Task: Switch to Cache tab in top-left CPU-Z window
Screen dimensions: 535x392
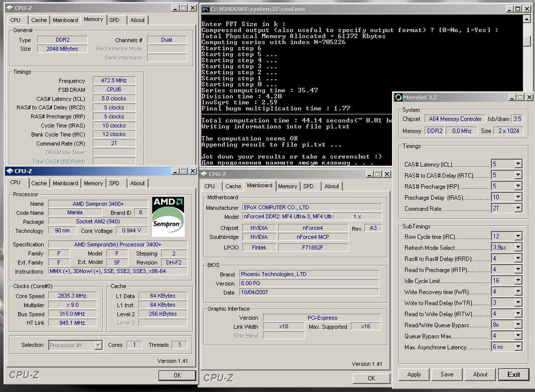Action: [39, 20]
